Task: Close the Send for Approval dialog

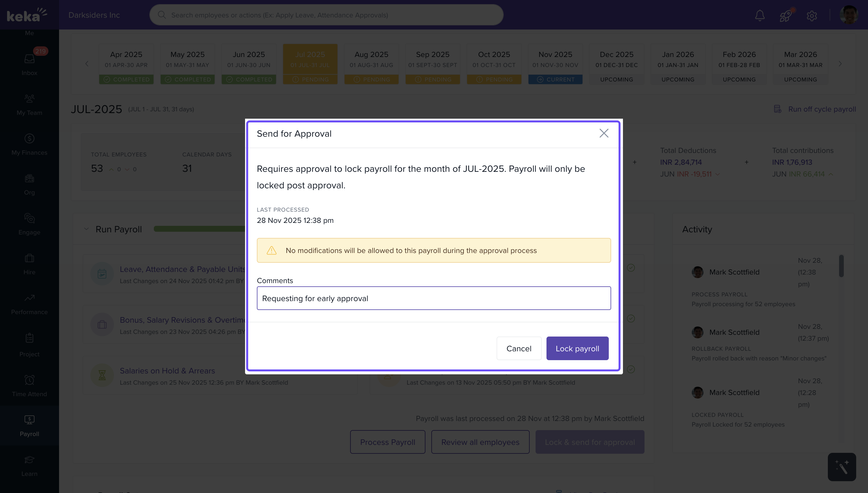Action: [x=603, y=133]
